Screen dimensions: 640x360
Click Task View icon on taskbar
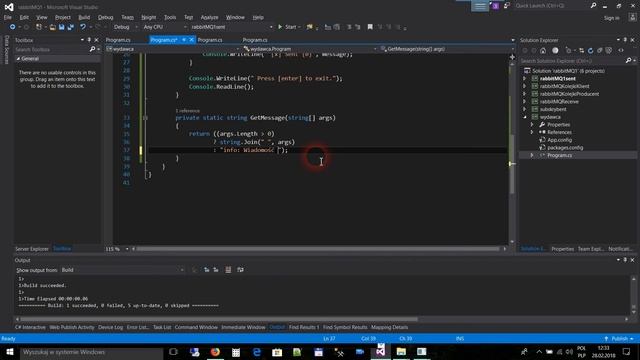coord(173,352)
